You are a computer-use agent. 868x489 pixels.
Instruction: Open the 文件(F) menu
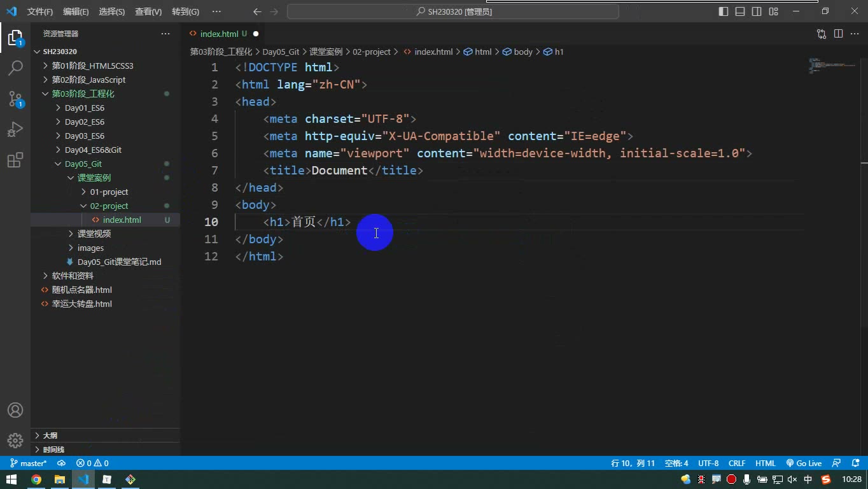tap(40, 11)
